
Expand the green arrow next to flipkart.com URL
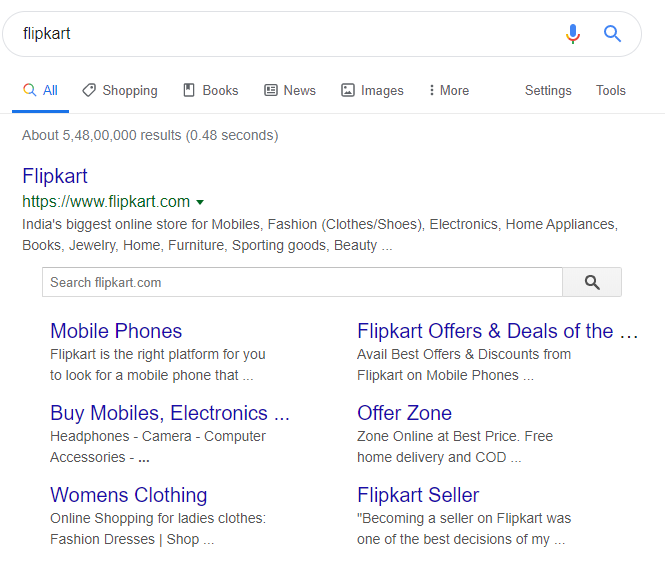pos(201,202)
